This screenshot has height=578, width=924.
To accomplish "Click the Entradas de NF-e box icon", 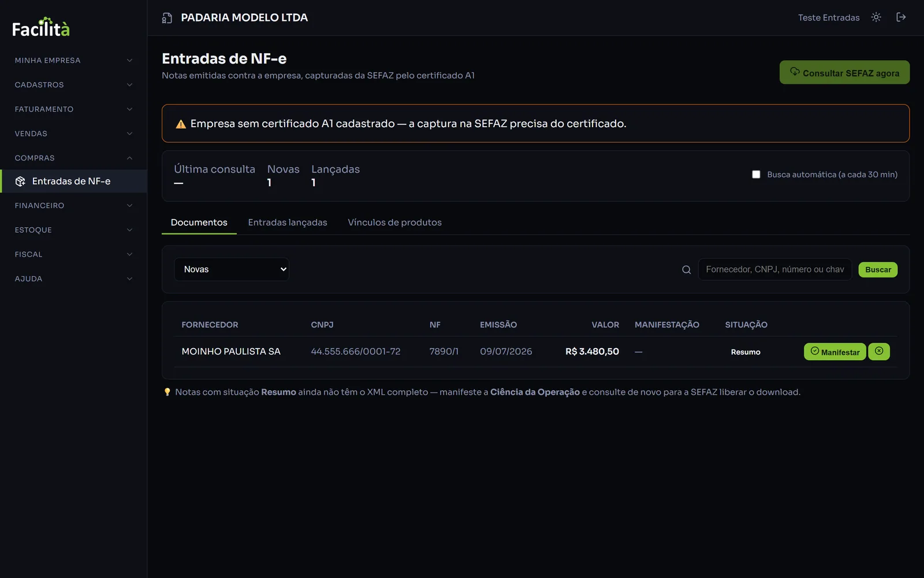I will [x=20, y=181].
